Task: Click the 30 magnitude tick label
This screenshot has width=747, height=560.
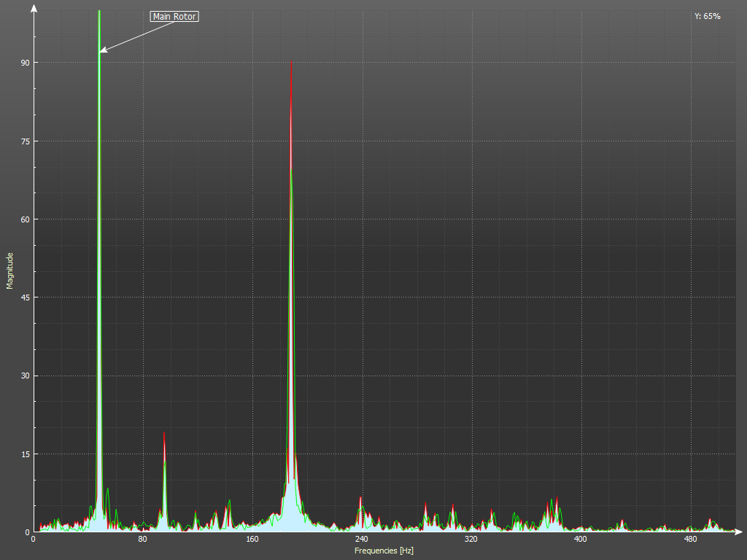Action: coord(25,376)
